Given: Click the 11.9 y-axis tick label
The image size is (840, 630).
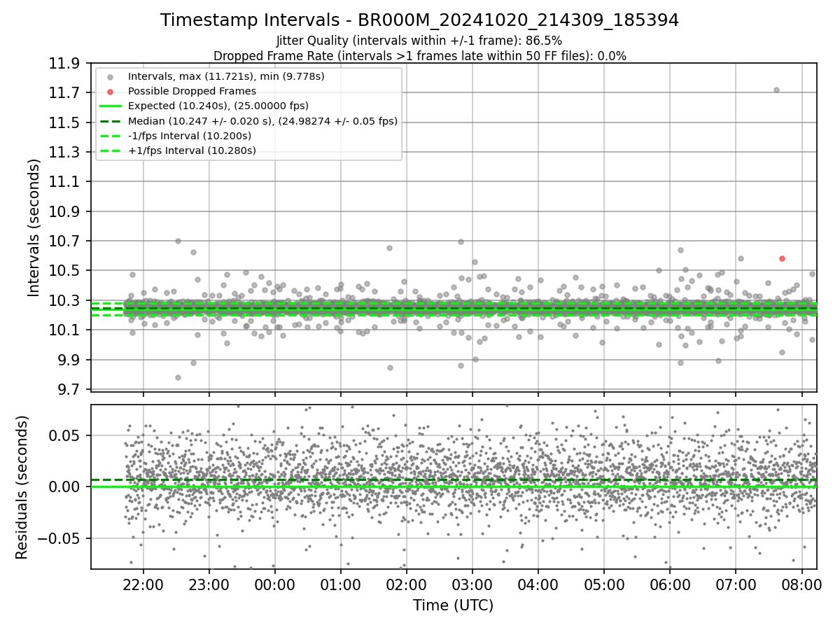Looking at the screenshot, I should (x=64, y=64).
